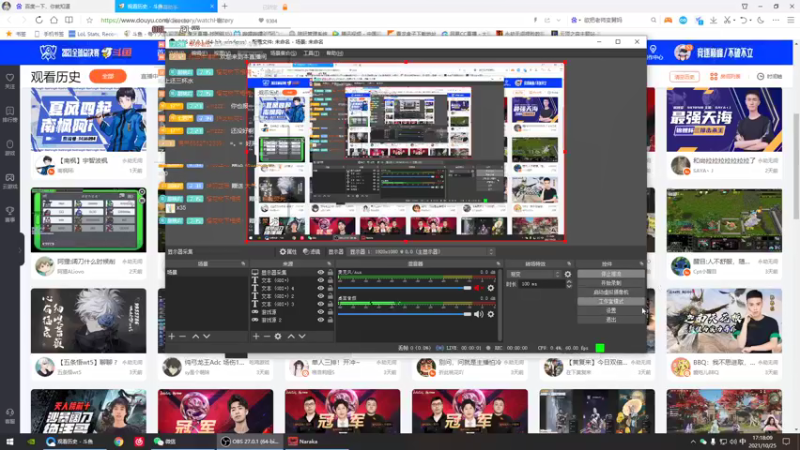Open Naraka from taskbar

(x=304, y=441)
